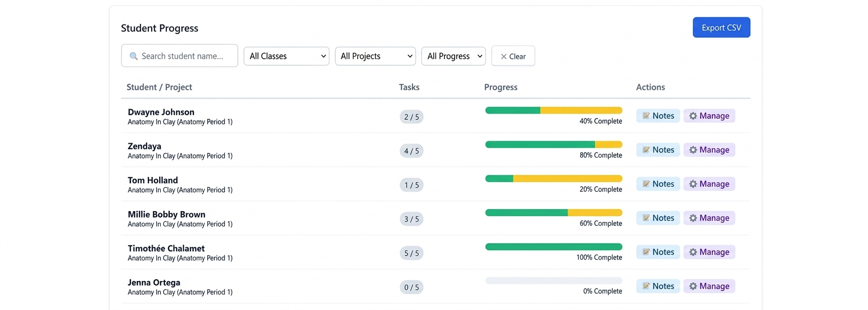Click the 20% Complete label
This screenshot has width=868, height=310.
tap(601, 190)
